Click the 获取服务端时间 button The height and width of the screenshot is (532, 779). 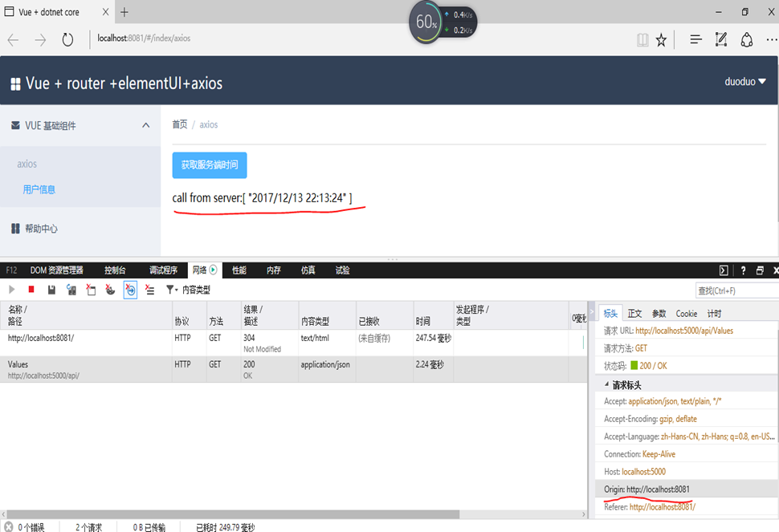210,164
